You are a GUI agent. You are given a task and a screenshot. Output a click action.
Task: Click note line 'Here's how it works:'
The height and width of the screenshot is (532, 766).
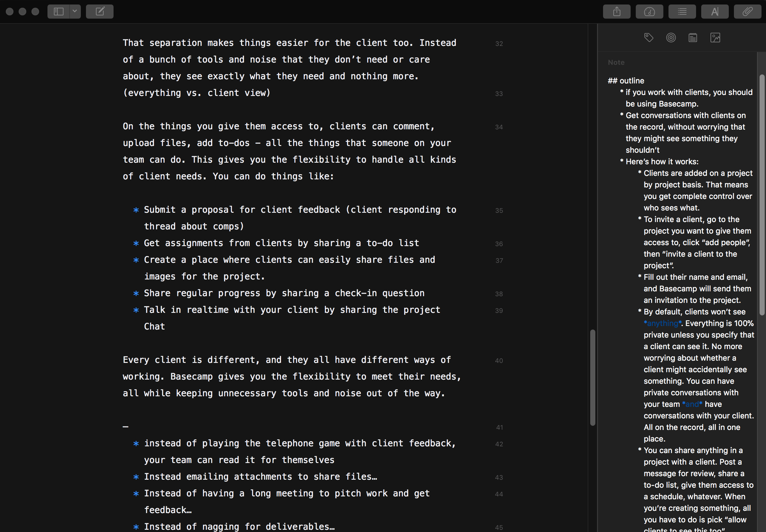(x=662, y=162)
